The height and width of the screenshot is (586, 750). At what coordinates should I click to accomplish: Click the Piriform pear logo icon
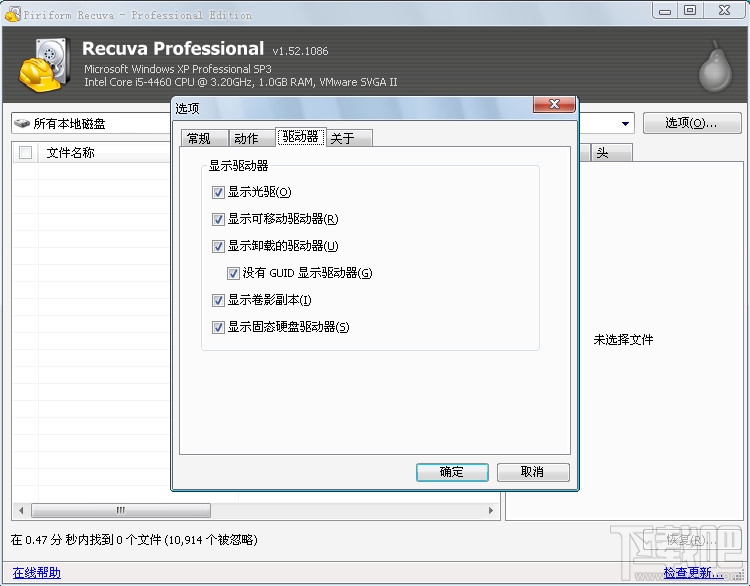pos(716,66)
